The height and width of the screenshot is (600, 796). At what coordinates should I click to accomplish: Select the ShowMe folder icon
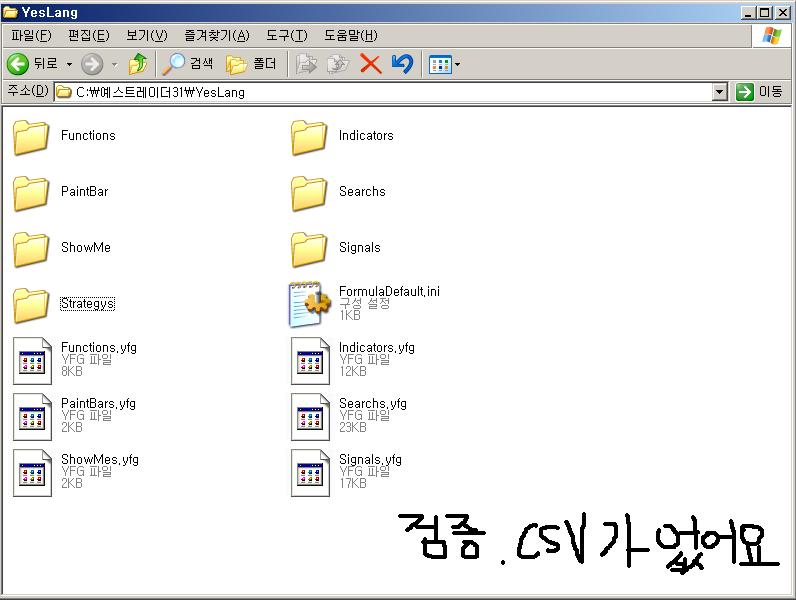click(x=31, y=249)
